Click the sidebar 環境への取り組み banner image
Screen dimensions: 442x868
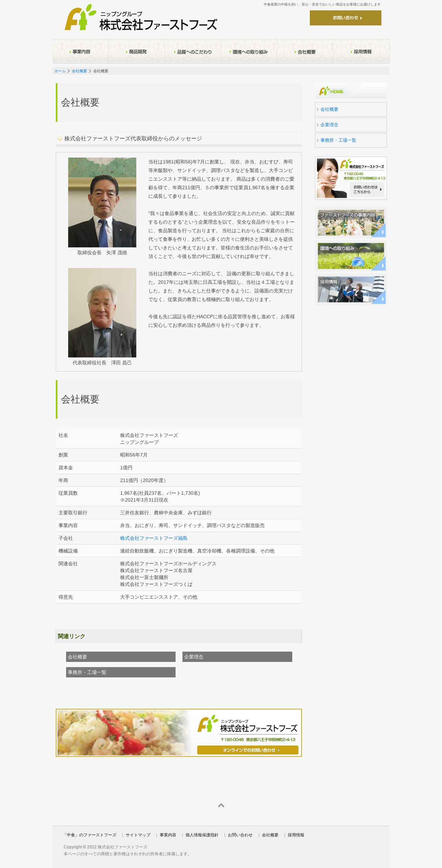[x=351, y=256]
